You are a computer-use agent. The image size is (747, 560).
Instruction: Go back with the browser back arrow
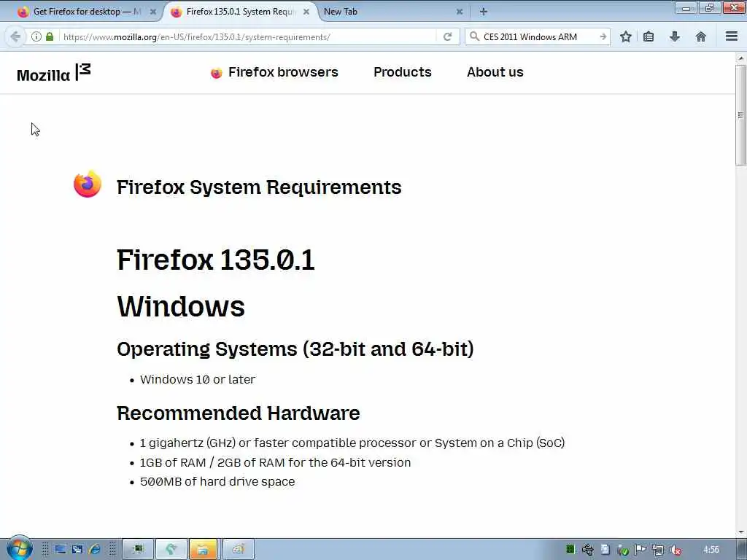click(x=15, y=36)
